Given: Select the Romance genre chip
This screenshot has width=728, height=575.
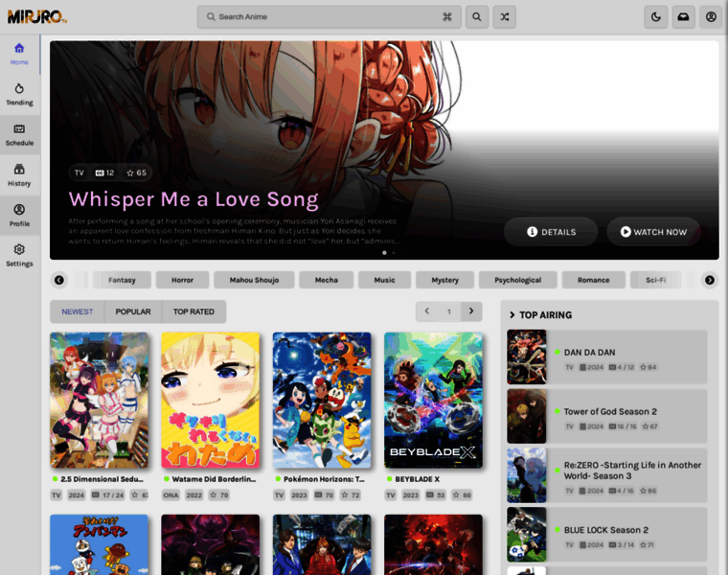Looking at the screenshot, I should click(593, 280).
